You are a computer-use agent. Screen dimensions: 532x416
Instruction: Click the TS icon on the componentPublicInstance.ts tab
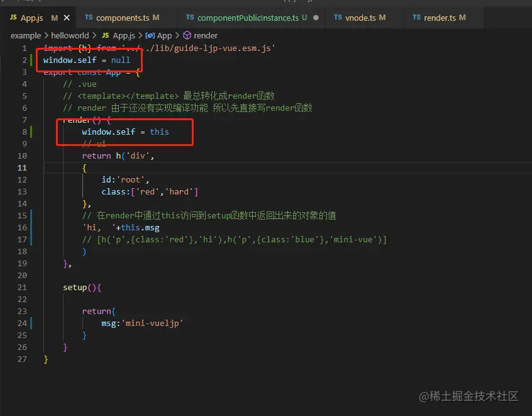[190, 18]
